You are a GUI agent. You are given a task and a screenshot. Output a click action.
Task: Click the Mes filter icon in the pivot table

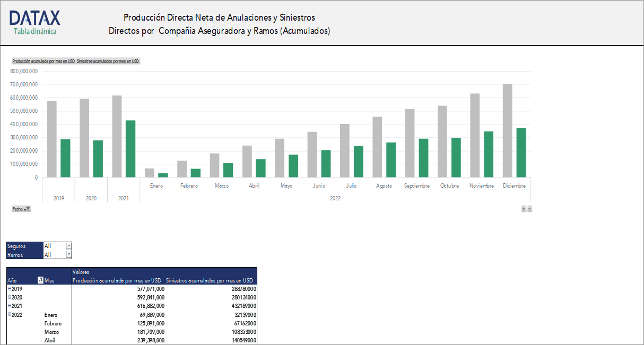pos(41,280)
